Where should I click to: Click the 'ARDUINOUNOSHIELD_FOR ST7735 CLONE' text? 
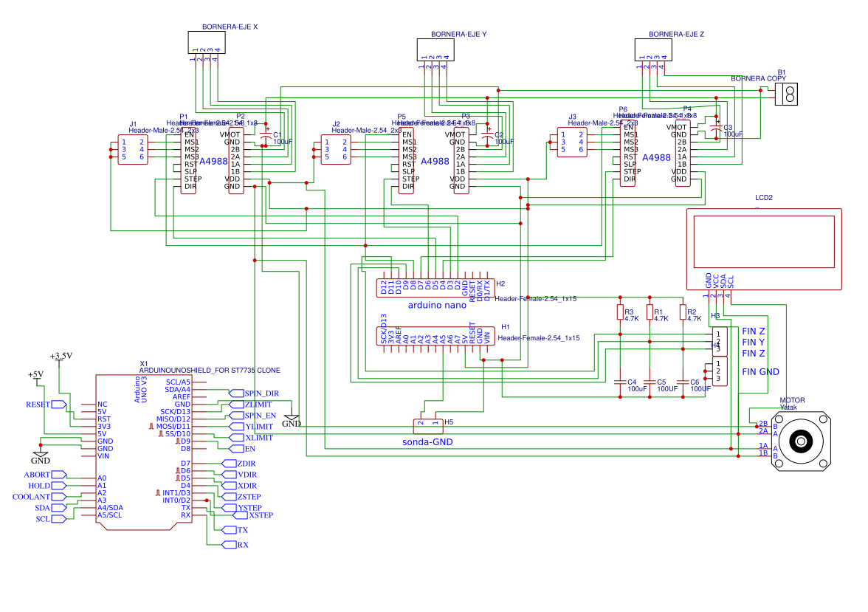210,371
